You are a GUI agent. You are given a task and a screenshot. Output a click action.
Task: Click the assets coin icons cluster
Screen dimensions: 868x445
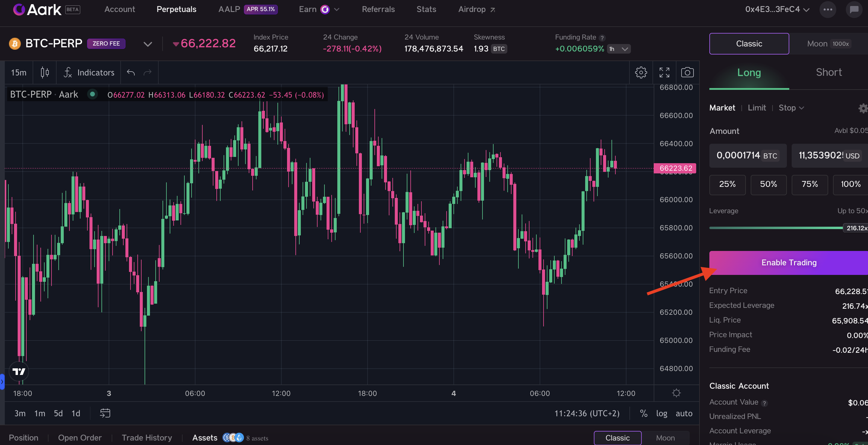click(x=233, y=438)
